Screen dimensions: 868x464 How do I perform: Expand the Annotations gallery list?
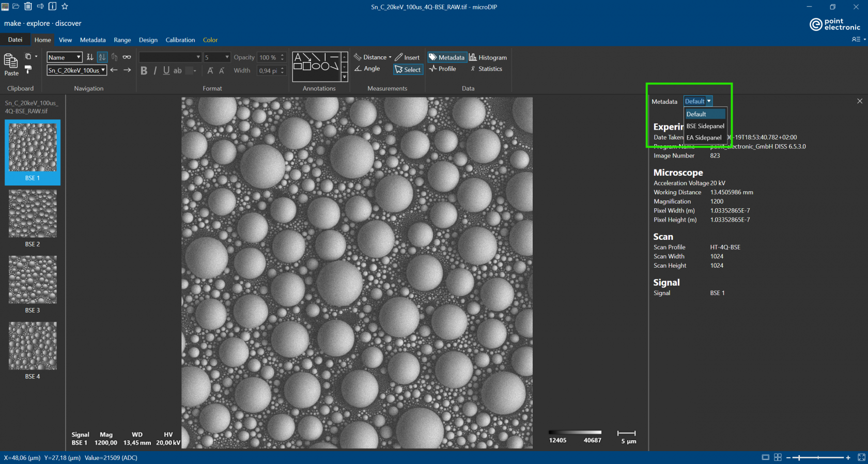(x=345, y=77)
